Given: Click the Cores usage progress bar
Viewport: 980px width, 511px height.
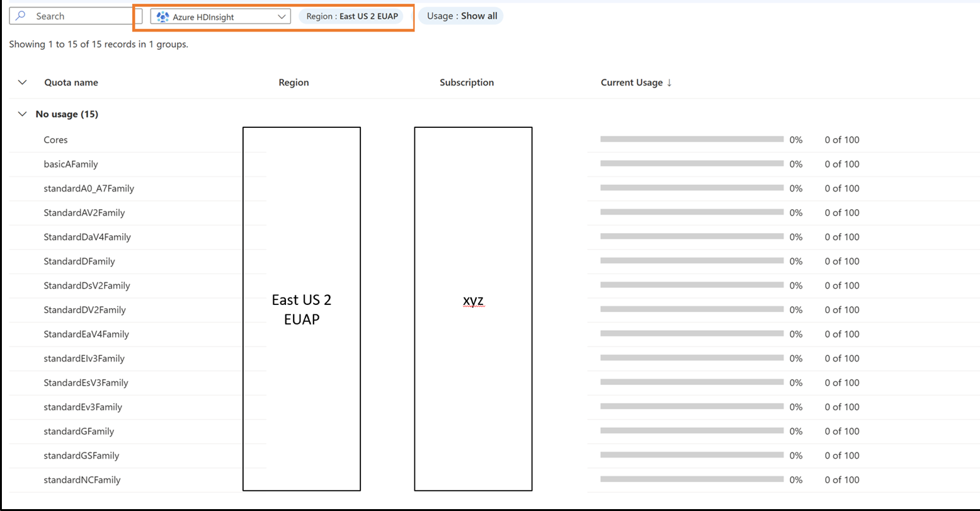Looking at the screenshot, I should [x=692, y=139].
